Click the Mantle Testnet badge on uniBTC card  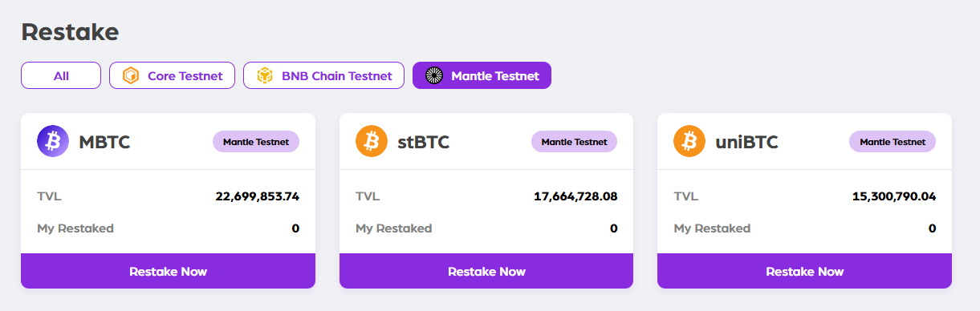point(893,142)
